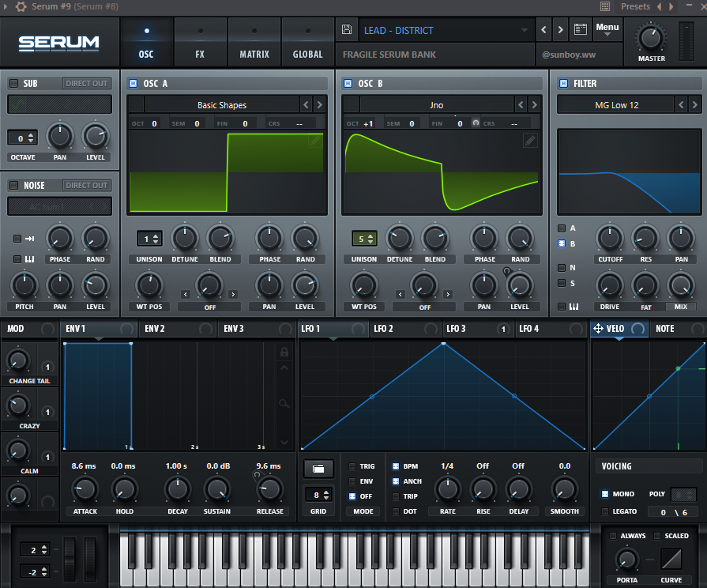Open the MG Low 12 filter type menu
Viewport: 707px width, 588px height.
[x=616, y=105]
